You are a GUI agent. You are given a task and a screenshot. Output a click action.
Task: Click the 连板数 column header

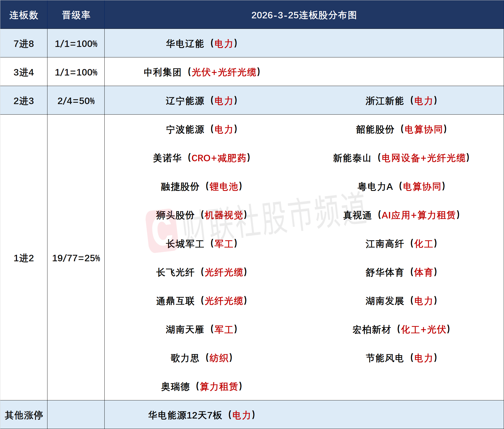24,15
